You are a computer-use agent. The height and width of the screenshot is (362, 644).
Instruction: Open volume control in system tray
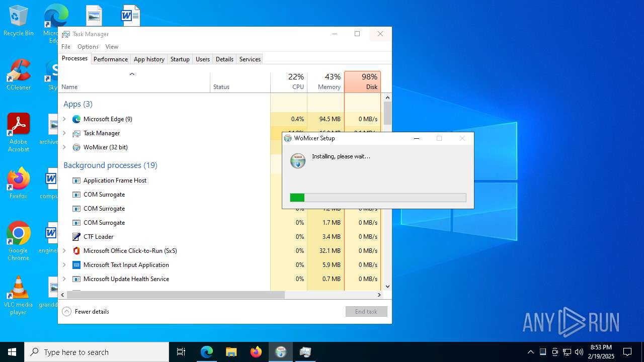tap(579, 352)
